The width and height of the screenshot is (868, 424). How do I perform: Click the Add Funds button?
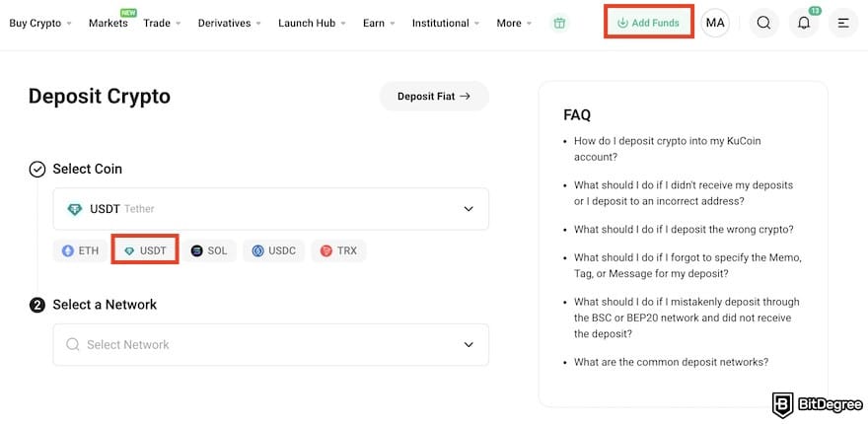pyautogui.click(x=648, y=23)
